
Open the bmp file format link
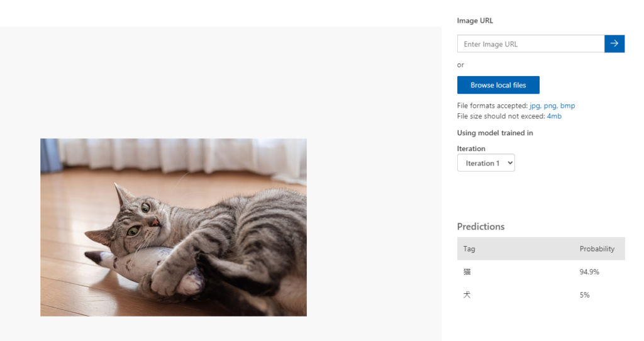pyautogui.click(x=567, y=106)
